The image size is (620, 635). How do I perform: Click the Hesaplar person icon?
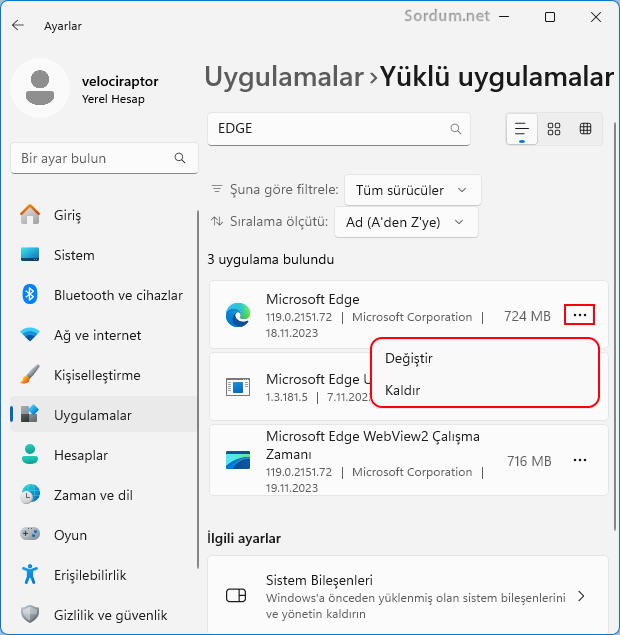(30, 454)
